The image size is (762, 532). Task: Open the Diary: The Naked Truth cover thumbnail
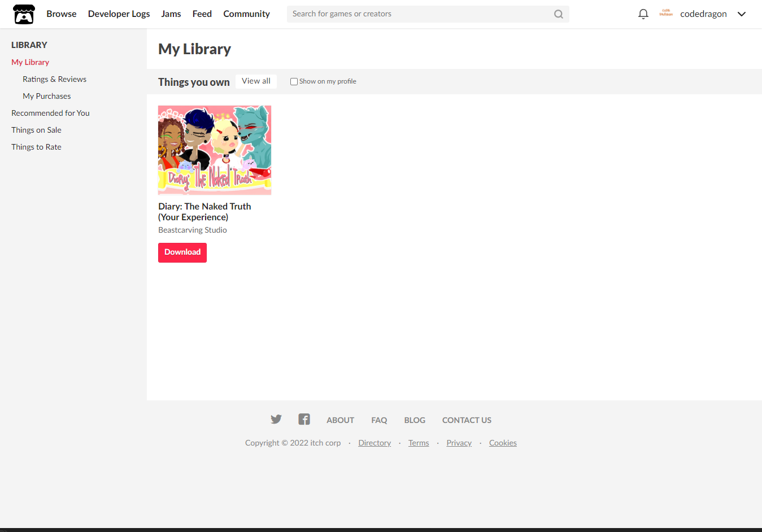pos(215,150)
